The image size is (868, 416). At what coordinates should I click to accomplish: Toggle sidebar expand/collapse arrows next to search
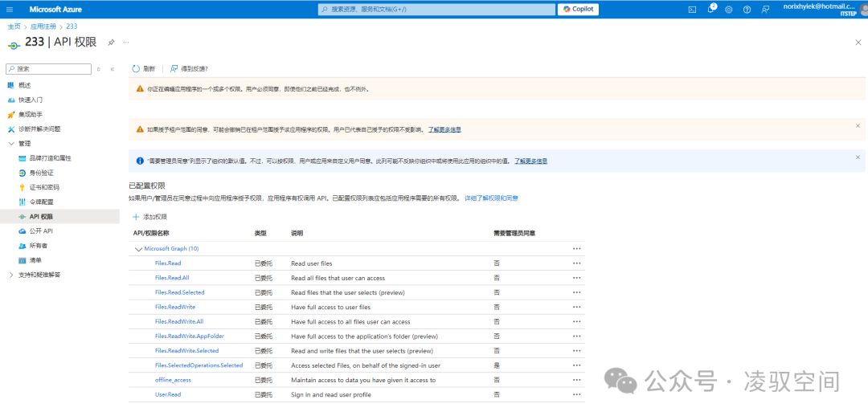[99, 69]
